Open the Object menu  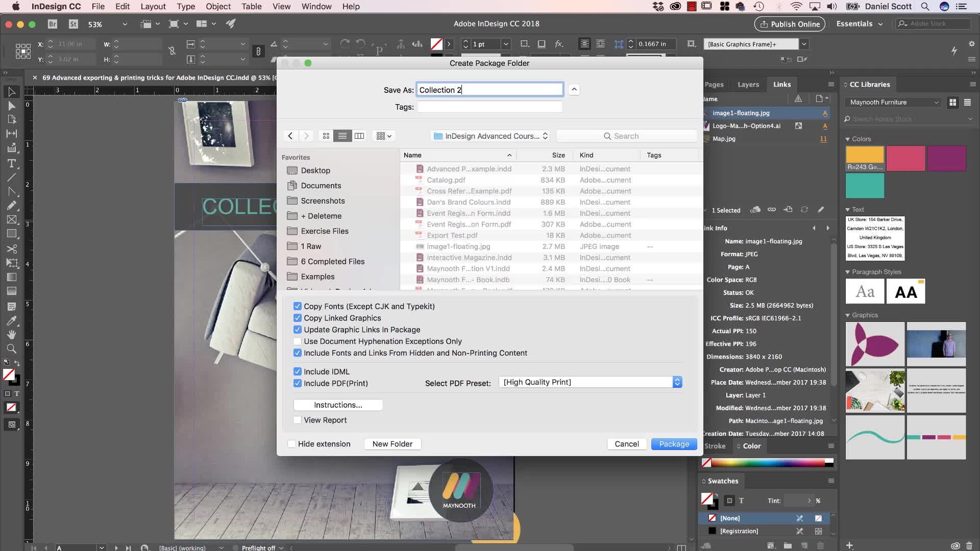(218, 7)
